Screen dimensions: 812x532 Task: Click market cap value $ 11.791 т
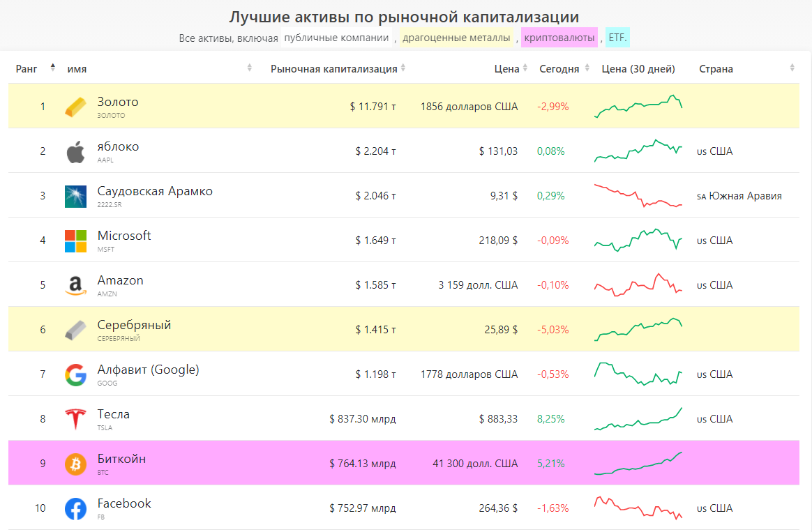tap(373, 107)
